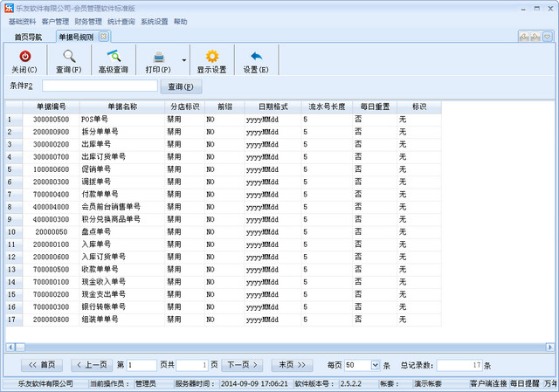Open the 基础资料 menu
559x392 pixels.
tap(22, 21)
